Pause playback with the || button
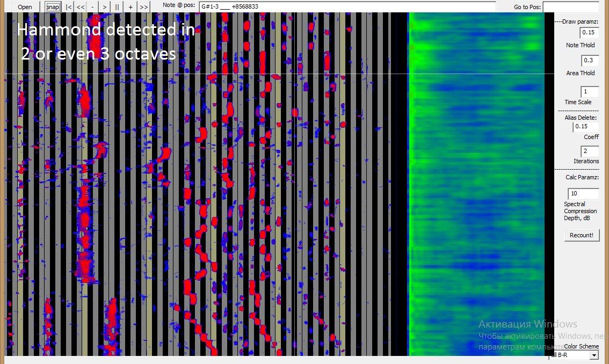Image resolution: width=609 pixels, height=364 pixels. tap(117, 6)
